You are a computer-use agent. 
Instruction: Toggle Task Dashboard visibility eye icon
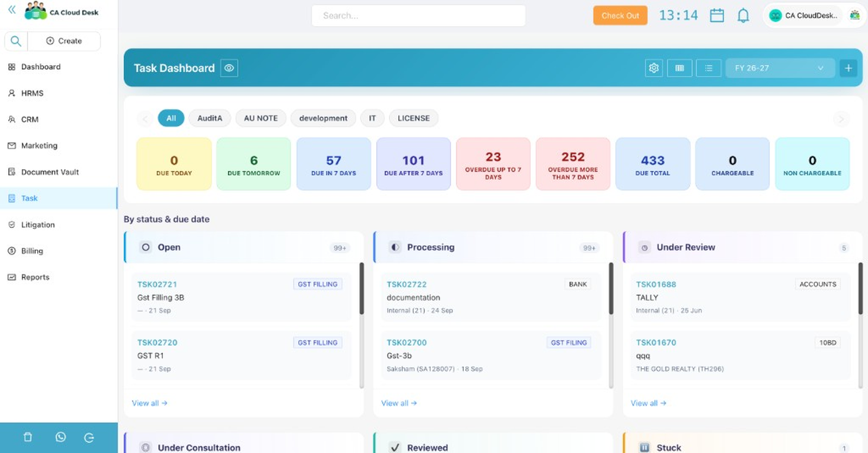[x=229, y=68]
